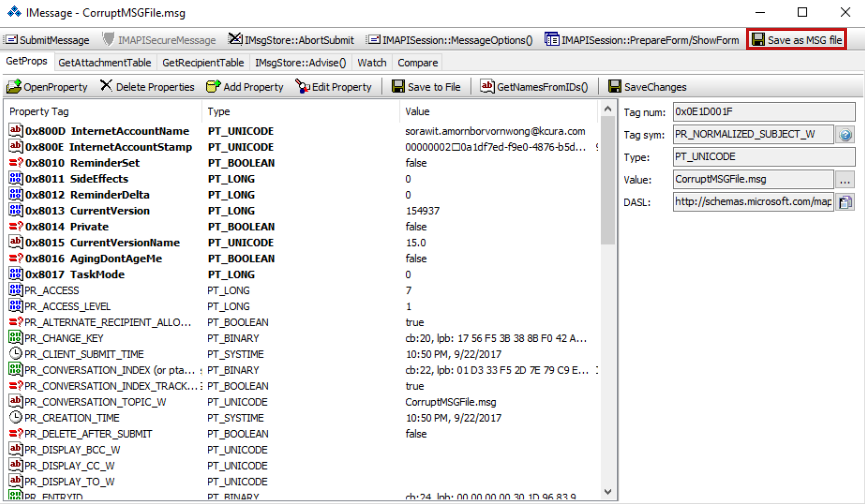Click value 154937 of CurrentVersion
This screenshot has height=504, width=865.
[423, 211]
